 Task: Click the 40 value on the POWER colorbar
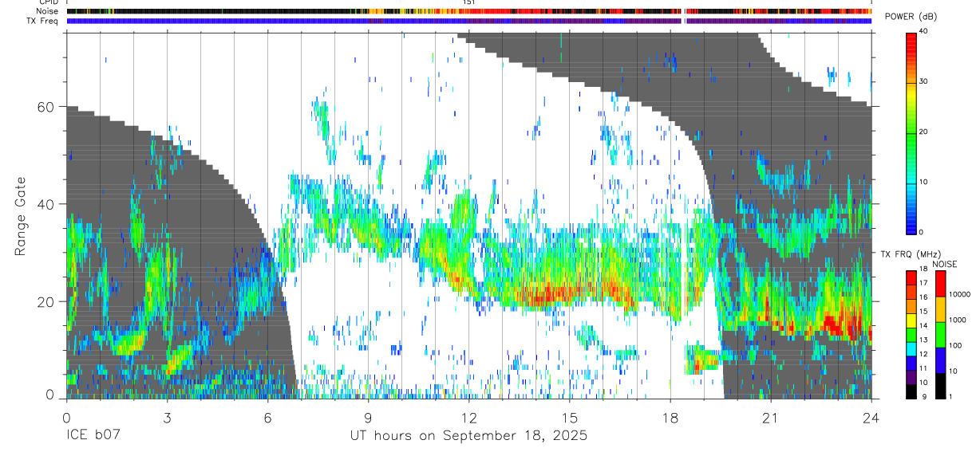925,32
